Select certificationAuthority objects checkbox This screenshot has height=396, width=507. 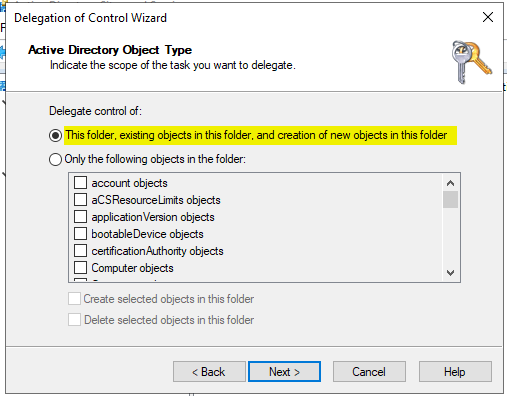click(80, 251)
